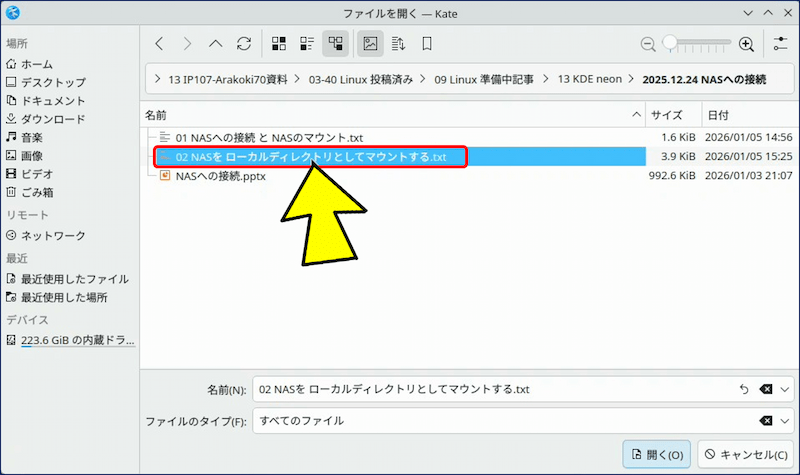Expand the file type dropdown arrow
Image resolution: width=800 pixels, height=475 pixels.
coord(785,421)
